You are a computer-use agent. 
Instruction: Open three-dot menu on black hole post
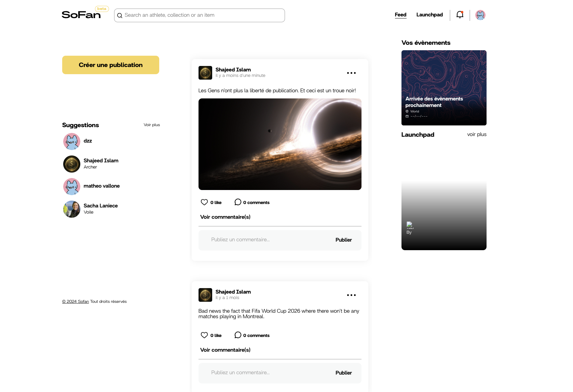coord(351,73)
